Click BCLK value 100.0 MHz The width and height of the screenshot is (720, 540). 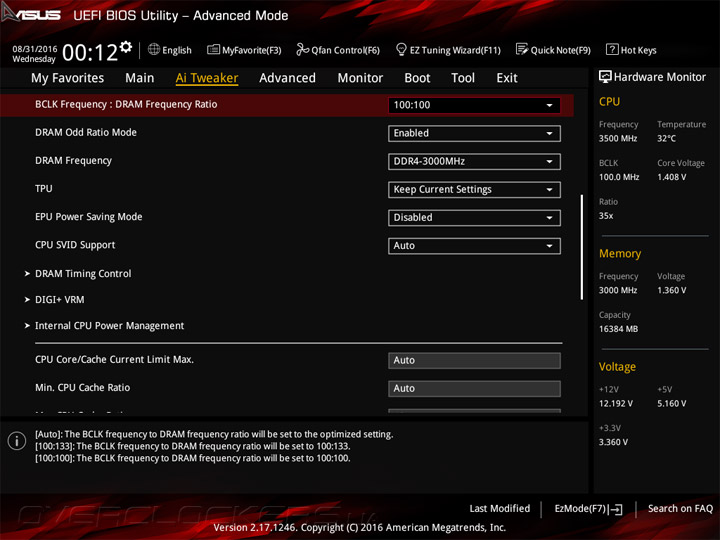click(x=619, y=177)
